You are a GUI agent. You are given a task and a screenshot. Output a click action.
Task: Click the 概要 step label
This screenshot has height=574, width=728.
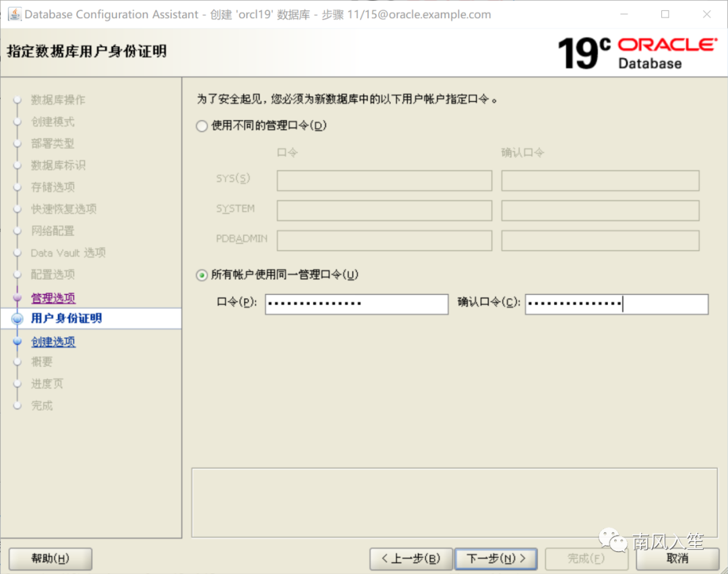coord(42,362)
